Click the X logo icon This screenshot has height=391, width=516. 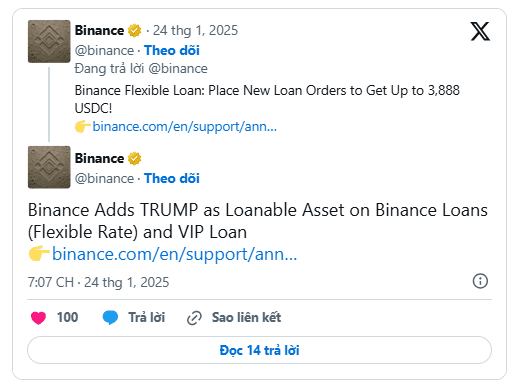tap(480, 31)
